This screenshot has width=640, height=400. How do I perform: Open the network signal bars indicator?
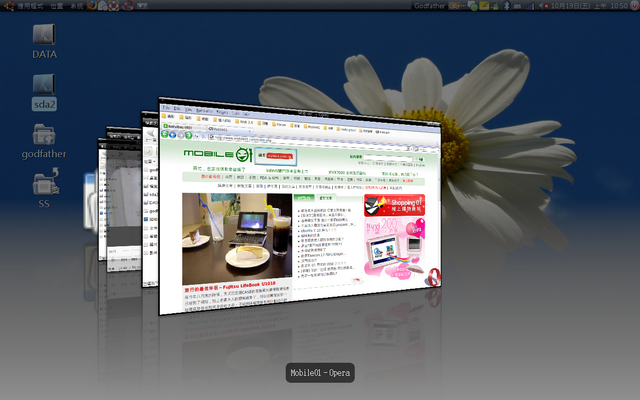pos(530,6)
